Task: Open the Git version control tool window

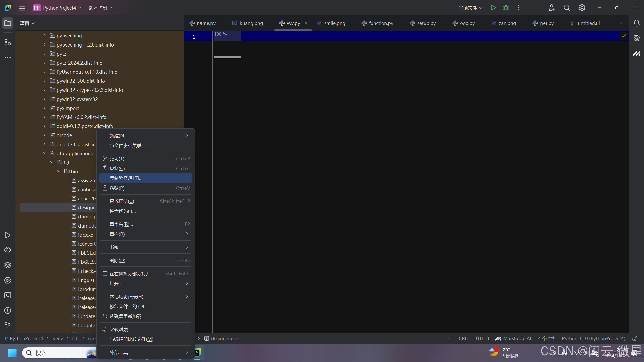Action: coord(8,326)
